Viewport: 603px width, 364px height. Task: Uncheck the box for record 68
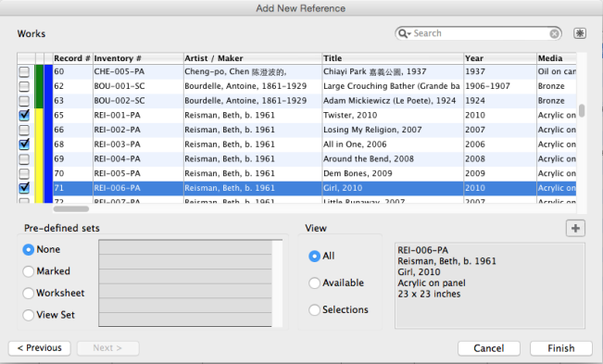(24, 144)
